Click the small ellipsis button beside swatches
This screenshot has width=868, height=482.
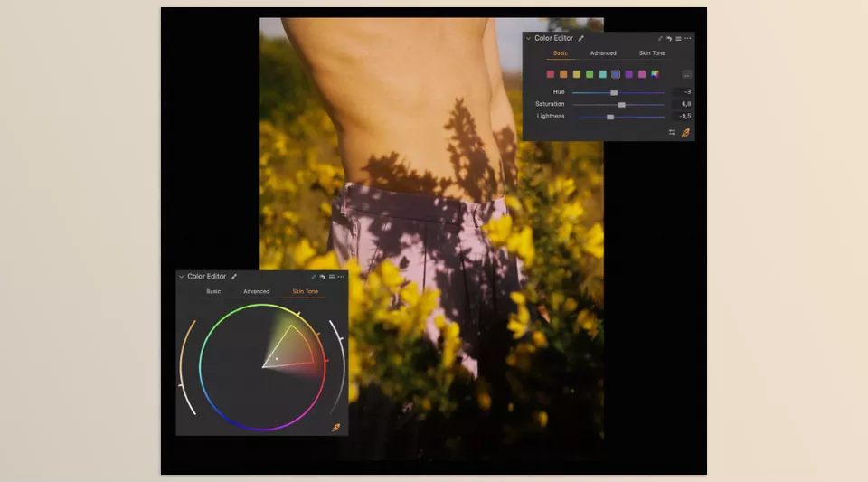[x=686, y=75]
